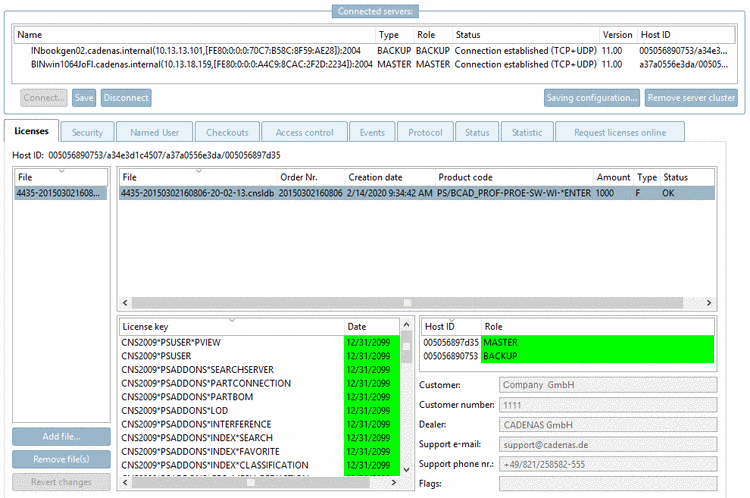Click the license key Date column header
Screen dimensions: 750x498
click(x=372, y=327)
